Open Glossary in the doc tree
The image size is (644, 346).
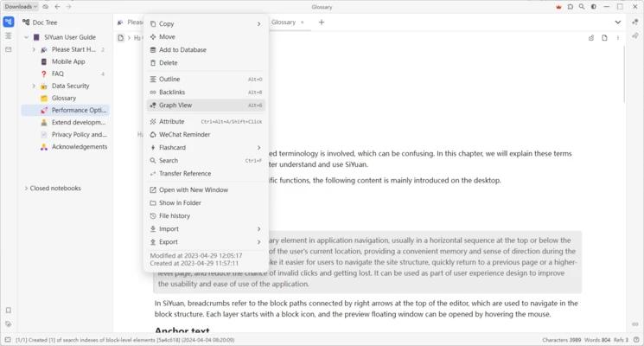pos(64,99)
